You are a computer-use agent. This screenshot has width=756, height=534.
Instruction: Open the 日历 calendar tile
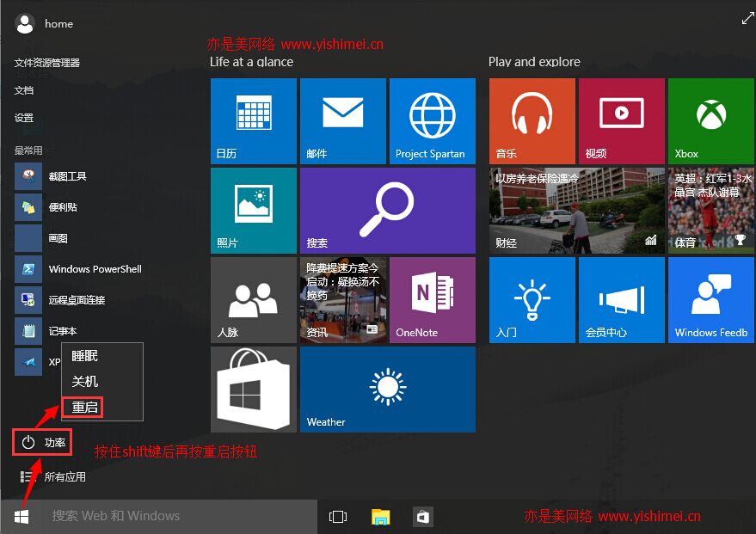click(254, 121)
